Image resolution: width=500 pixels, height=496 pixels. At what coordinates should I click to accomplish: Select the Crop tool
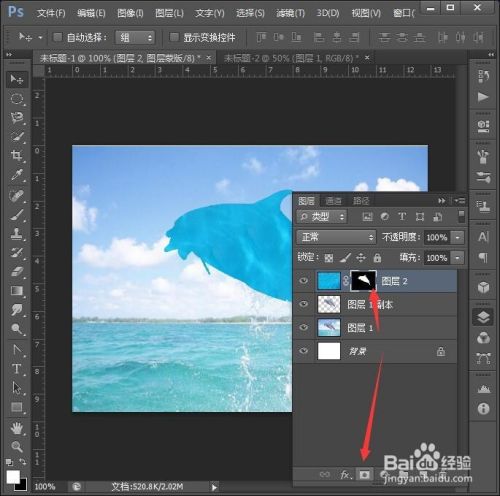[x=16, y=155]
